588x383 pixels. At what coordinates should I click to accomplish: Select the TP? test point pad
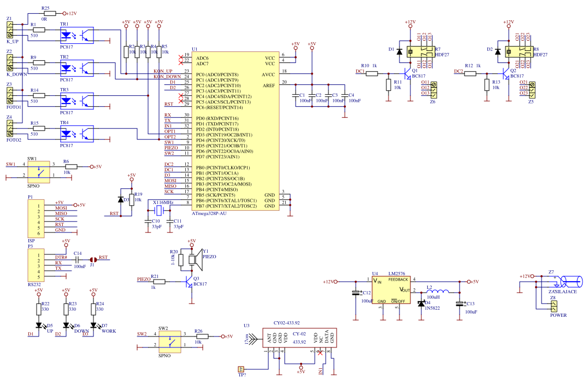pyautogui.click(x=242, y=368)
